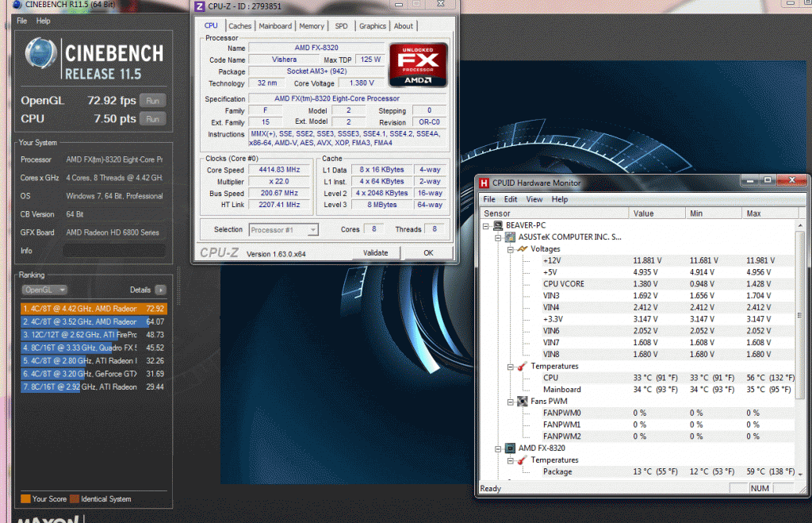Click the Details arrow icon in Ranking
The image size is (812, 523).
point(160,290)
